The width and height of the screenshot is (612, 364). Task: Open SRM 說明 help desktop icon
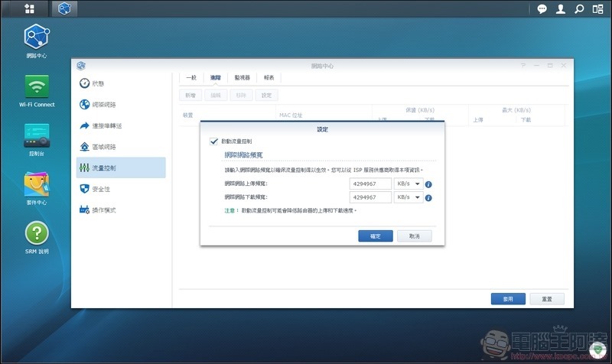pos(37,238)
